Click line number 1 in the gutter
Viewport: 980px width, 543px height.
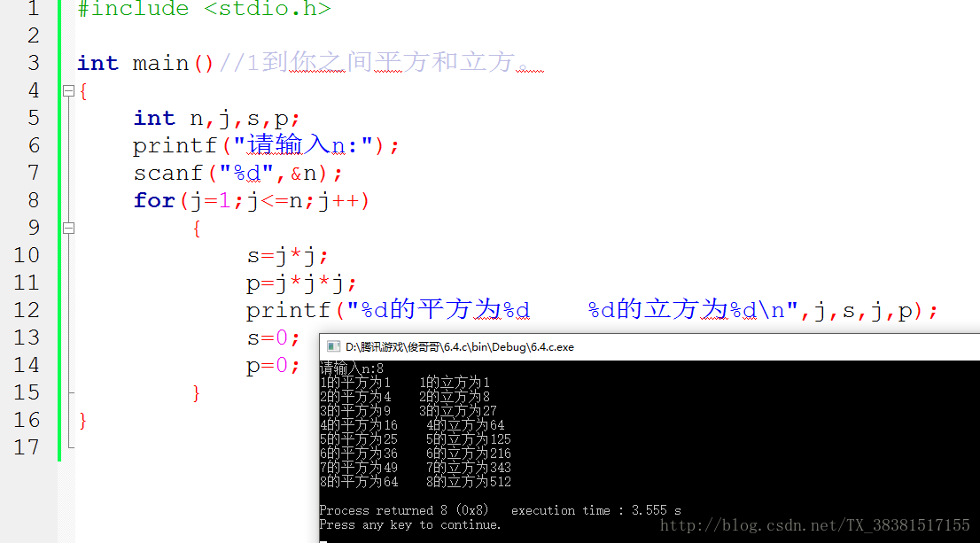click(34, 9)
